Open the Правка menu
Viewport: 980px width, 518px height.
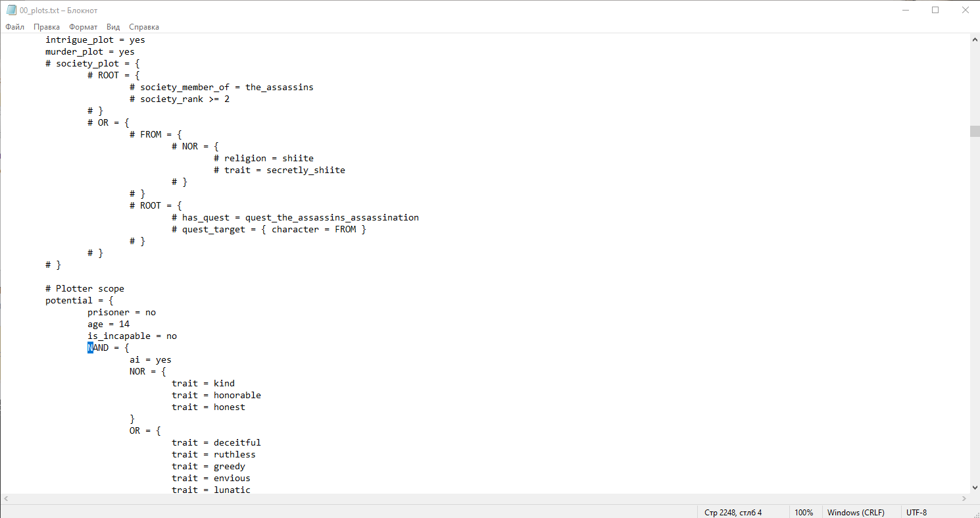pos(47,27)
